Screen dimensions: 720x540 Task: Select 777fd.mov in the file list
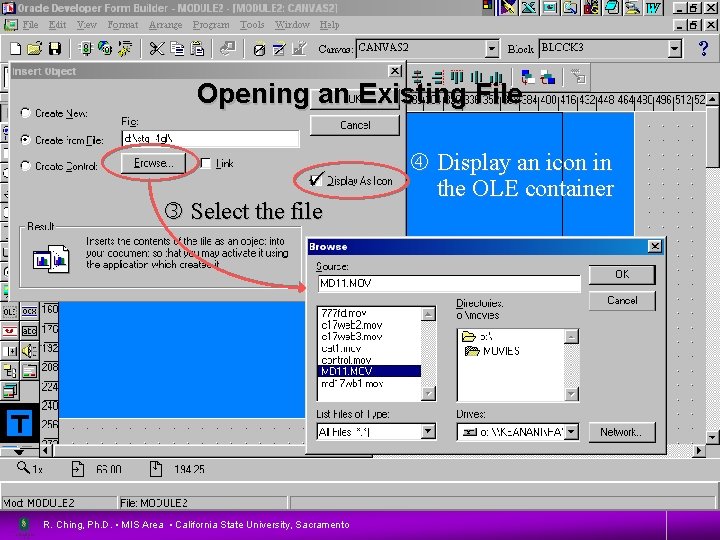(x=369, y=313)
